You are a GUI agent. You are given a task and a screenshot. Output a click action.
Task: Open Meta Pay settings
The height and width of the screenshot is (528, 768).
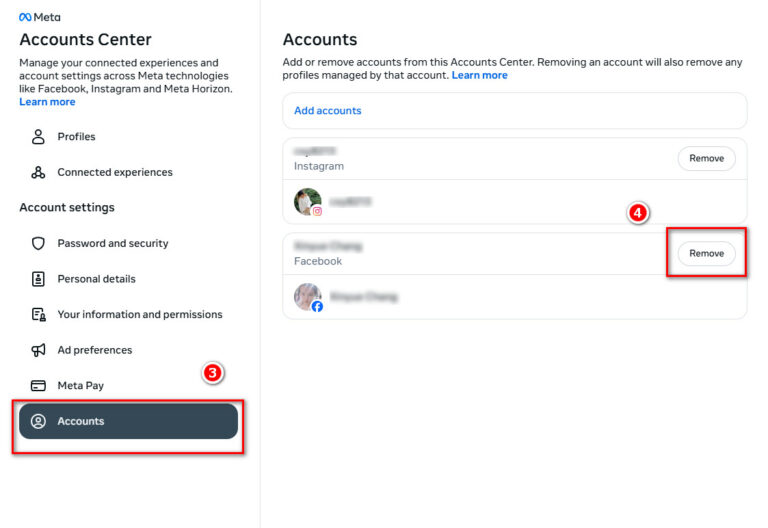click(x=128, y=386)
